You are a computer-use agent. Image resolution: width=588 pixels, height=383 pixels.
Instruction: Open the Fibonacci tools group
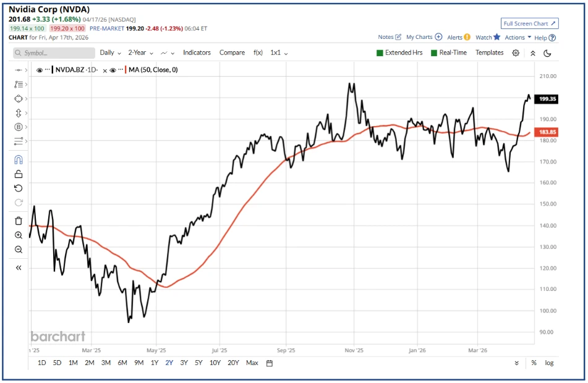(x=18, y=84)
